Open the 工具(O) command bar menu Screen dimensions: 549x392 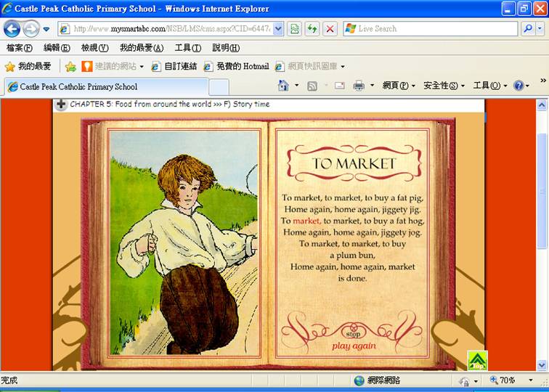pos(490,86)
